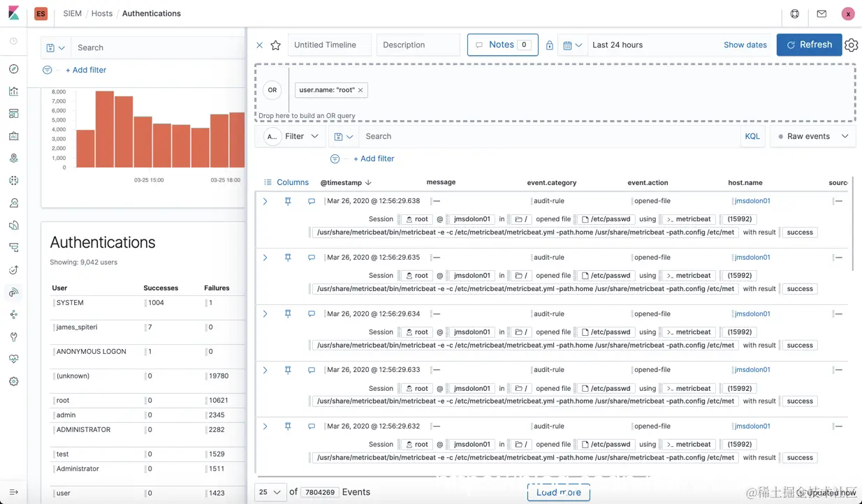862x504 pixels.
Task: Remove the user.name root filter pill
Action: (360, 90)
